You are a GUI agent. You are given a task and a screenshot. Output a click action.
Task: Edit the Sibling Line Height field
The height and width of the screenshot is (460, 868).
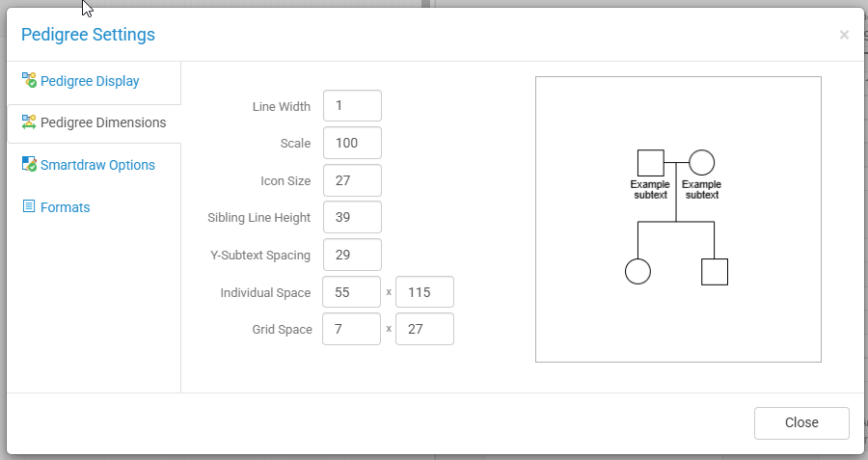click(352, 217)
